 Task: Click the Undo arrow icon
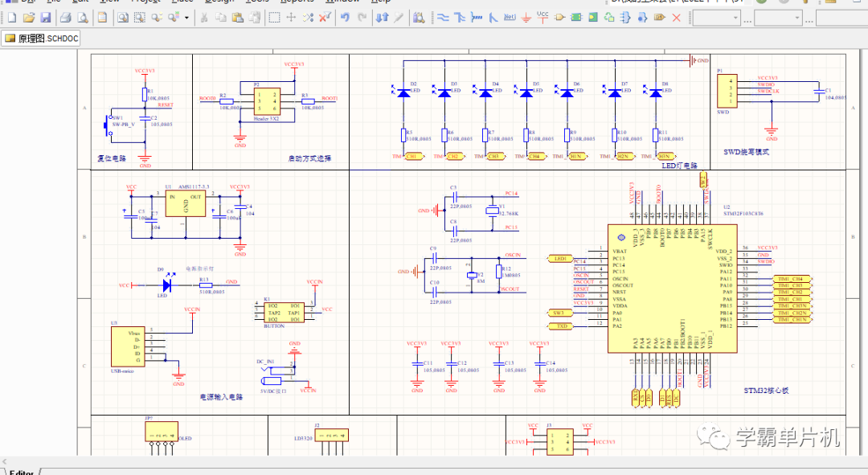(x=345, y=18)
